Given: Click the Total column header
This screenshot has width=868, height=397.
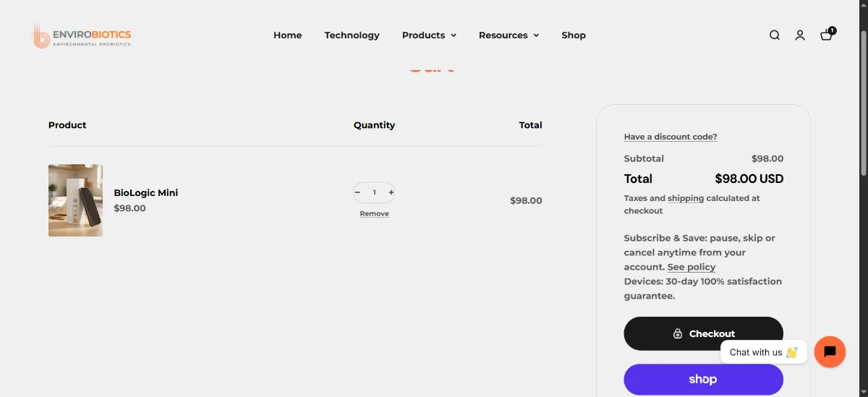Looking at the screenshot, I should pyautogui.click(x=531, y=125).
